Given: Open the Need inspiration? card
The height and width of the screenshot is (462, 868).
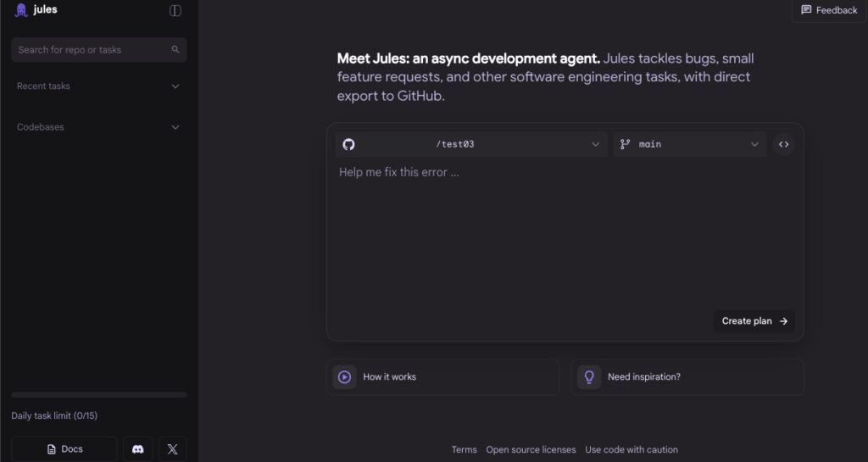Looking at the screenshot, I should [x=687, y=376].
